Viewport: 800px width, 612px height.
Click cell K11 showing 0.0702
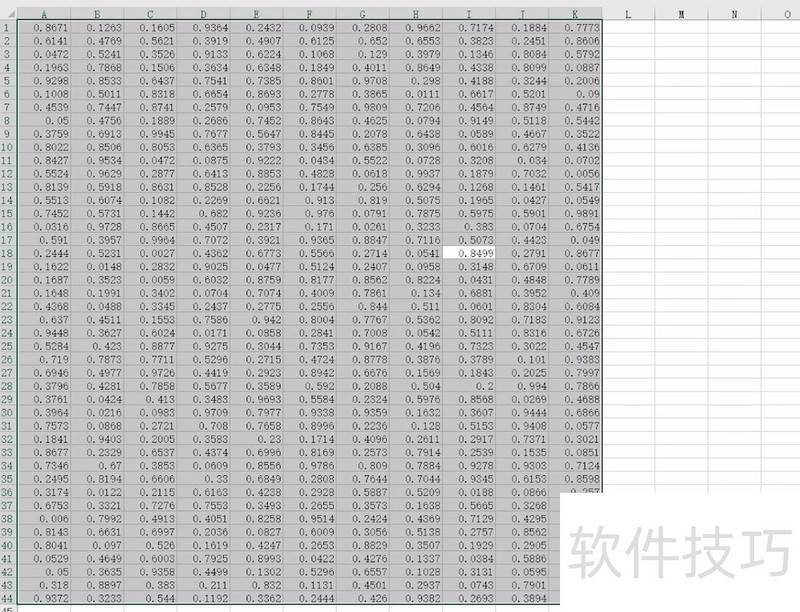pos(575,160)
